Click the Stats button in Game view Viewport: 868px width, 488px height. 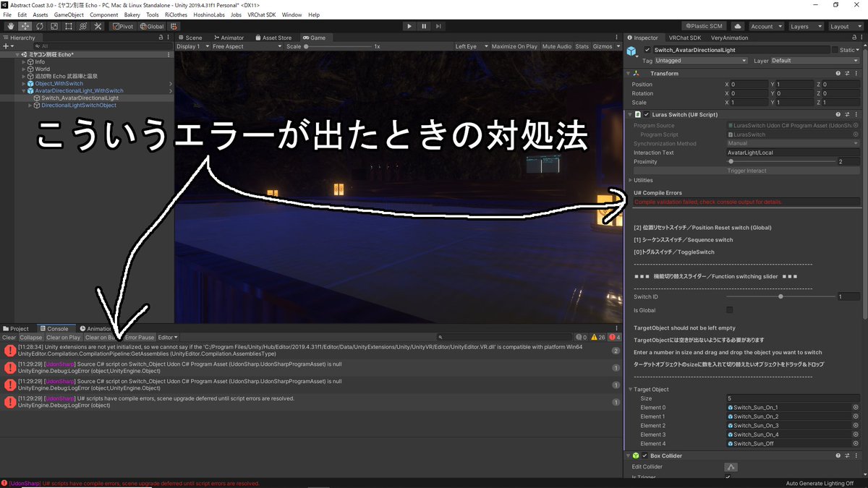tap(582, 46)
